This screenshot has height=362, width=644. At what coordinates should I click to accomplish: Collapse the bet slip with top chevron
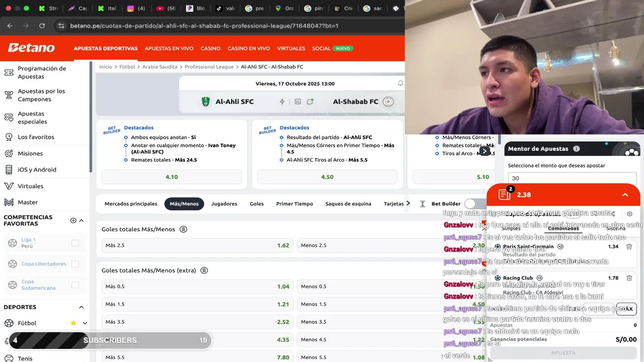point(625,195)
